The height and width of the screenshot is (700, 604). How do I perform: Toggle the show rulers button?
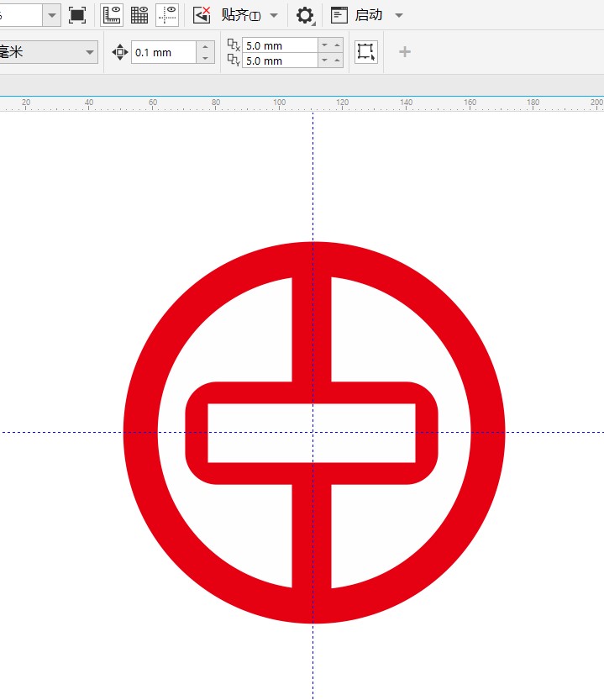(112, 15)
